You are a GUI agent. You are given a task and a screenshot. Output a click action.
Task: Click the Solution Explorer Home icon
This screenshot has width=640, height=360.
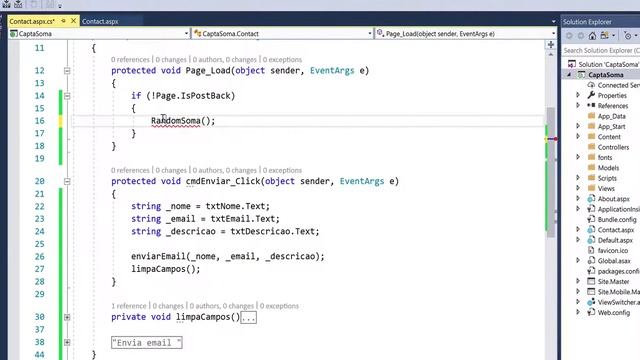click(x=592, y=36)
